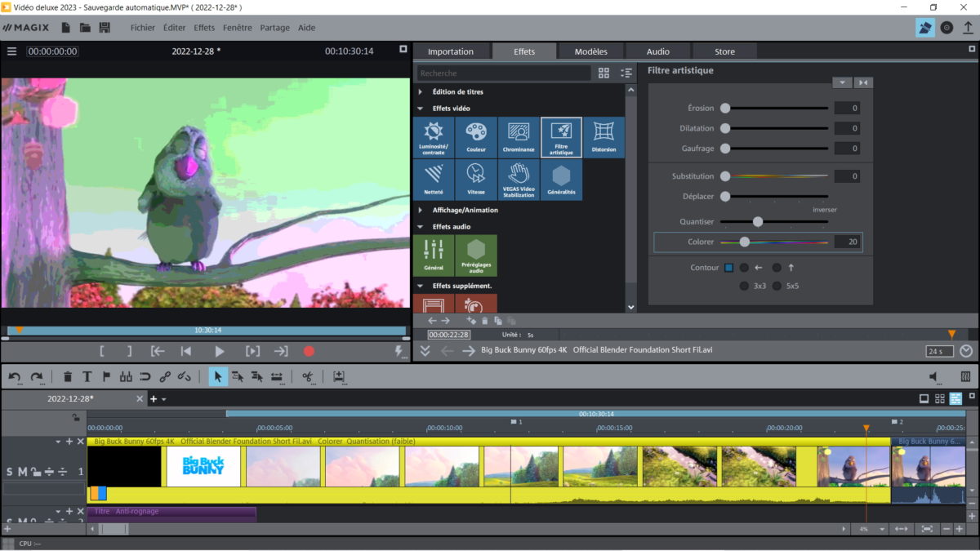Switch to timeline mode view icon
Image resolution: width=980 pixels, height=551 pixels.
point(955,398)
